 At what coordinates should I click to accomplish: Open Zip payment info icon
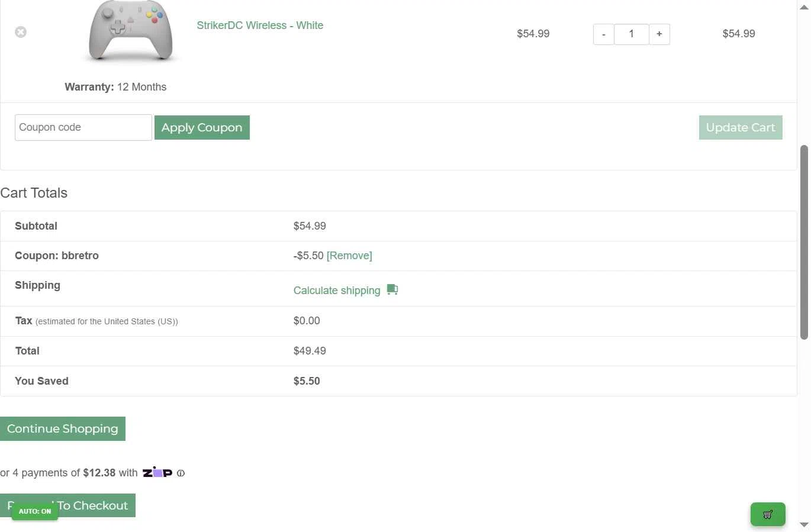181,473
